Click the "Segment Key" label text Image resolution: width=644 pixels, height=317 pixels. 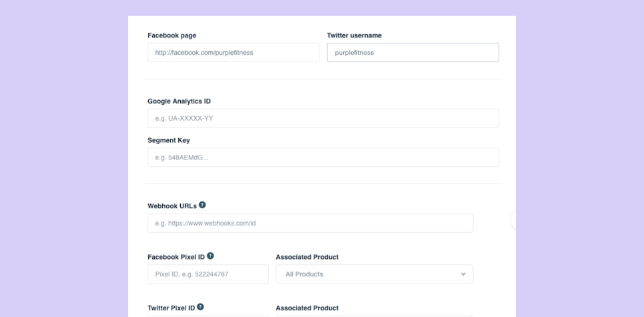[168, 140]
